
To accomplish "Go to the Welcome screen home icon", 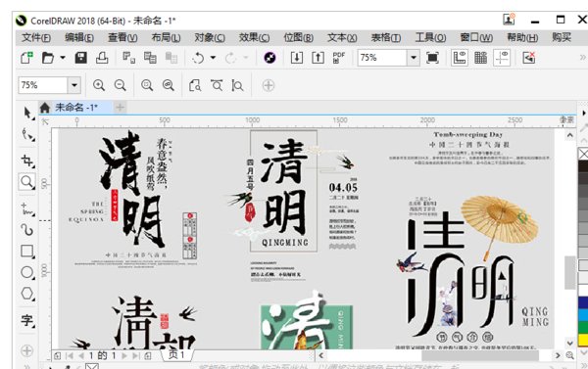I will click(45, 108).
